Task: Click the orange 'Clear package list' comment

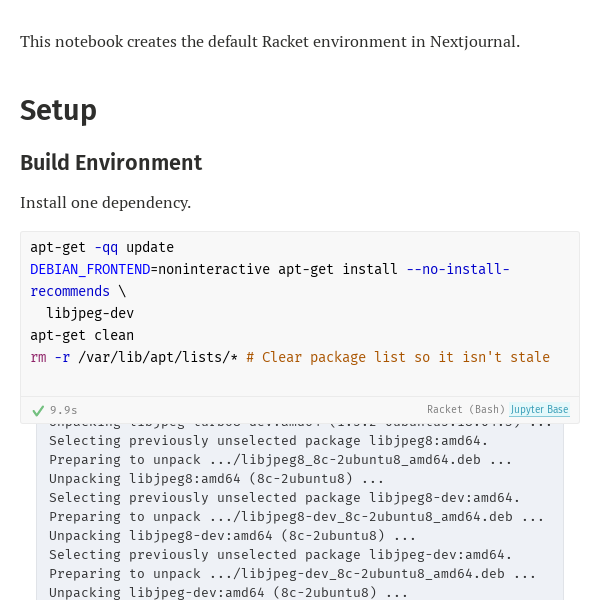Action: [x=398, y=357]
